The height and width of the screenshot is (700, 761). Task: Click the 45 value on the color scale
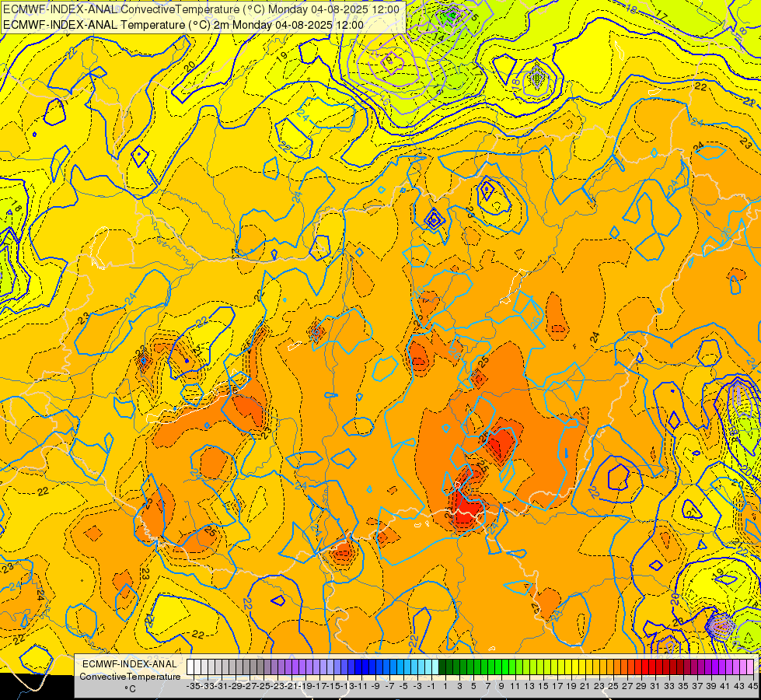(x=753, y=687)
